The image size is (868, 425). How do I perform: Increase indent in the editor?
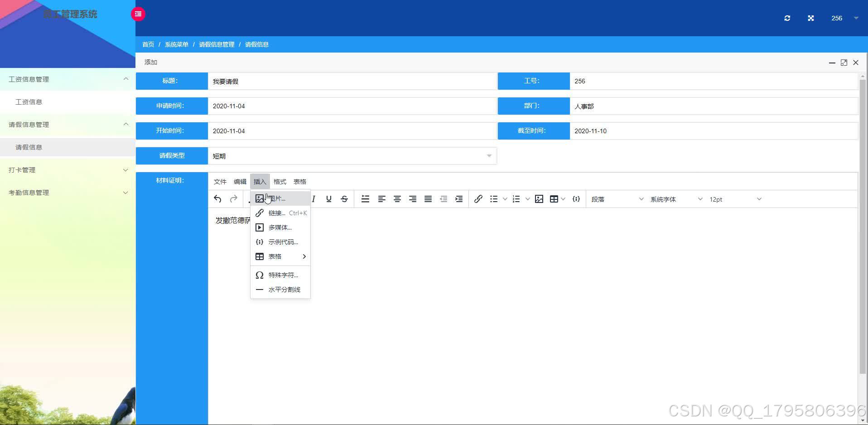coord(459,199)
